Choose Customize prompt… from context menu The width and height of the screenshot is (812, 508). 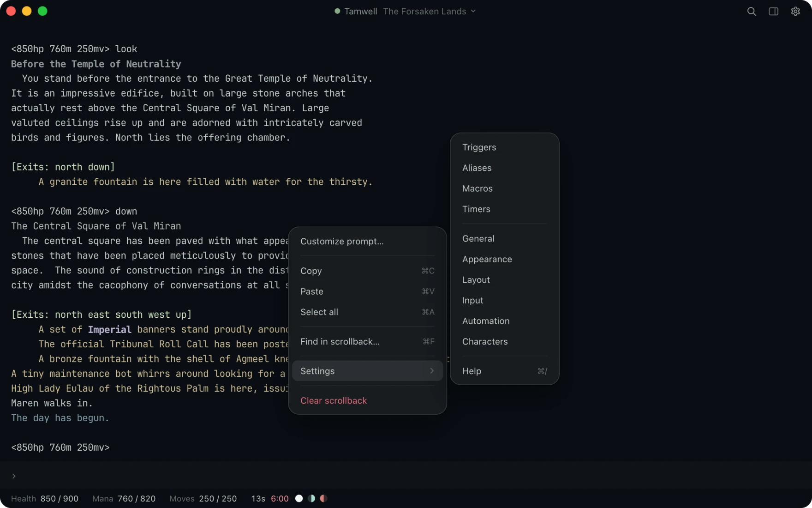coord(367,242)
